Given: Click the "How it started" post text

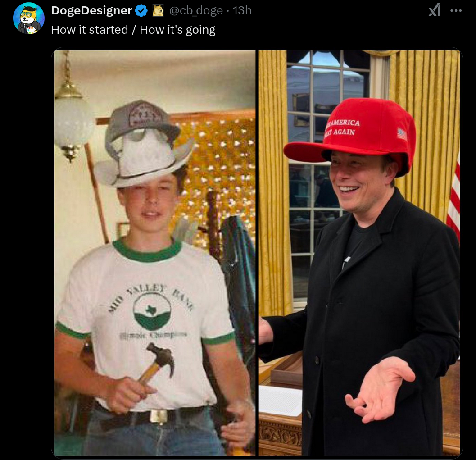Looking at the screenshot, I should point(90,30).
